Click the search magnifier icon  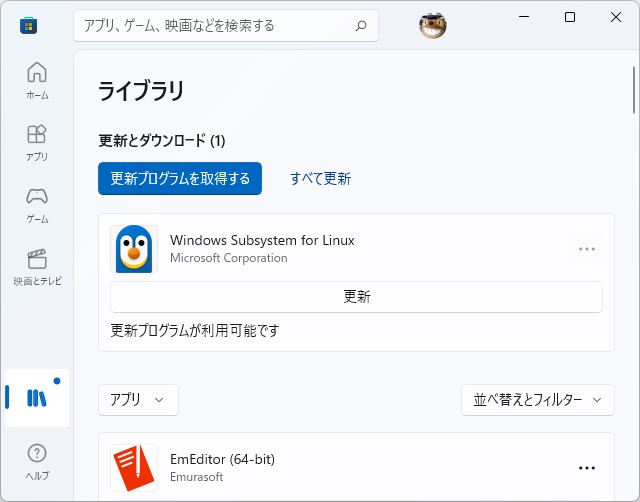tap(361, 26)
